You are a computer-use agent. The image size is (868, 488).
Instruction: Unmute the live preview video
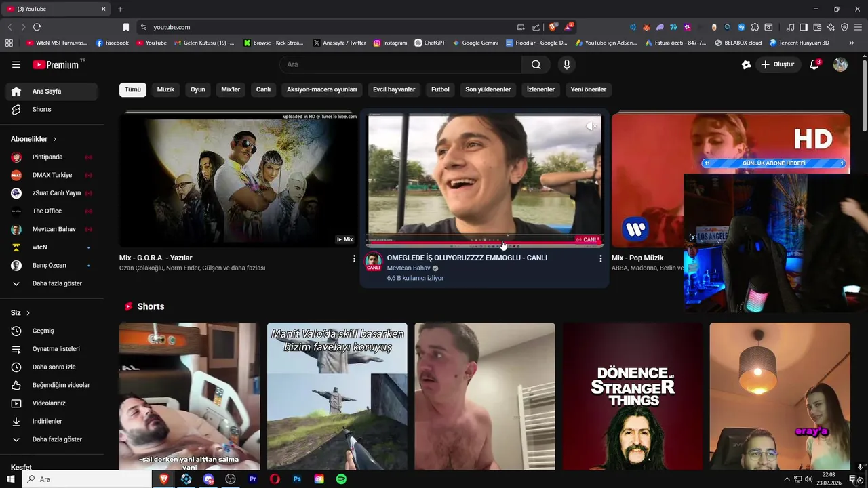tap(591, 126)
